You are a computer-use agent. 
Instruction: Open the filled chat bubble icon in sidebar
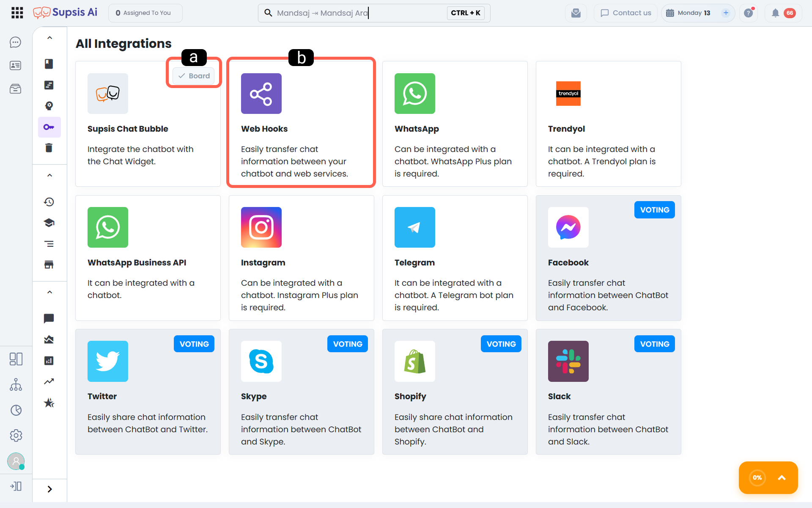point(49,318)
